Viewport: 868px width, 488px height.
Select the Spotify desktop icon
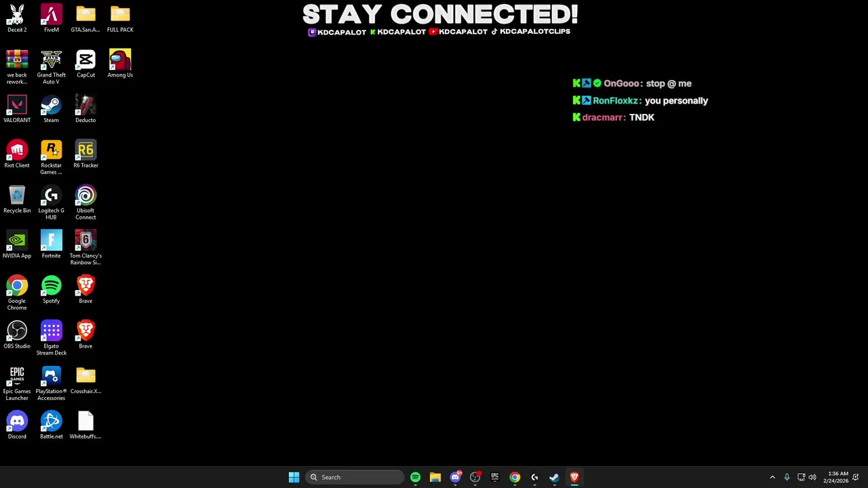[51, 289]
